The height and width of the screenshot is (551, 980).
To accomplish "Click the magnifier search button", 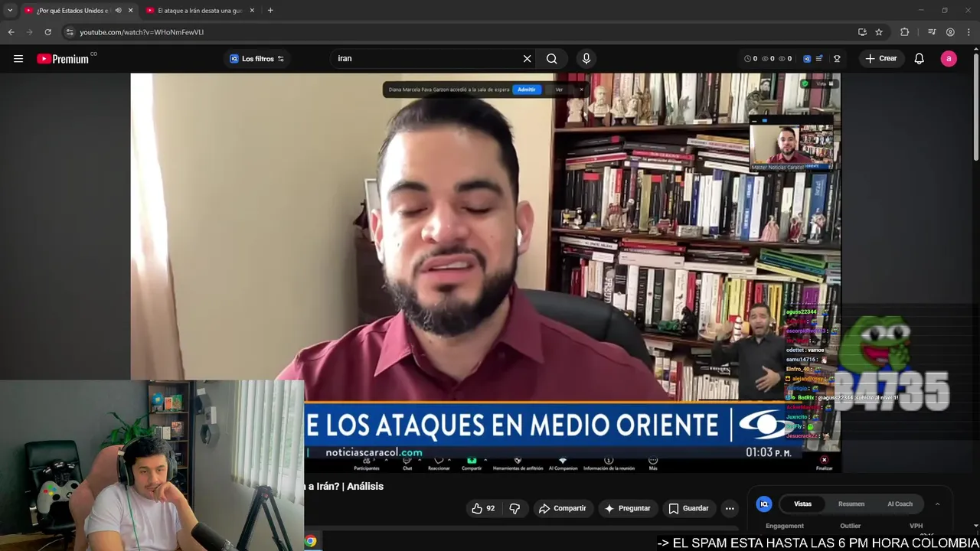I will (x=552, y=59).
